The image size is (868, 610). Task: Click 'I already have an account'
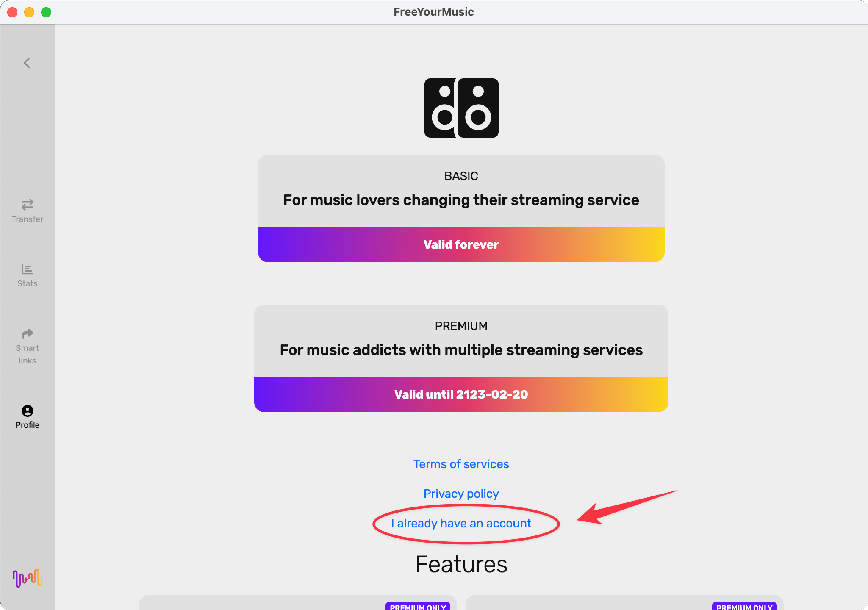coord(461,524)
